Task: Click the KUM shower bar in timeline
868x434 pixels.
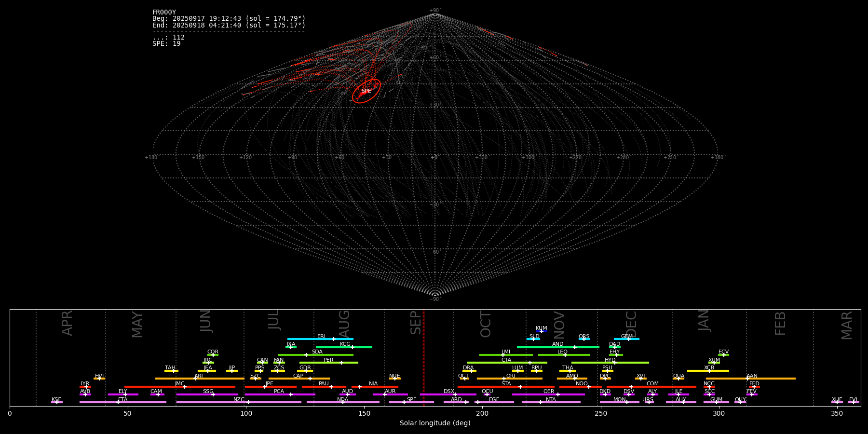Action: pyautogui.click(x=542, y=331)
